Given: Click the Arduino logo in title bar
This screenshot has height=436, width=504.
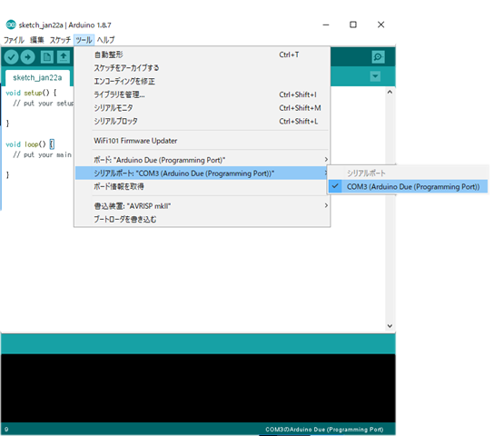Looking at the screenshot, I should [11, 25].
